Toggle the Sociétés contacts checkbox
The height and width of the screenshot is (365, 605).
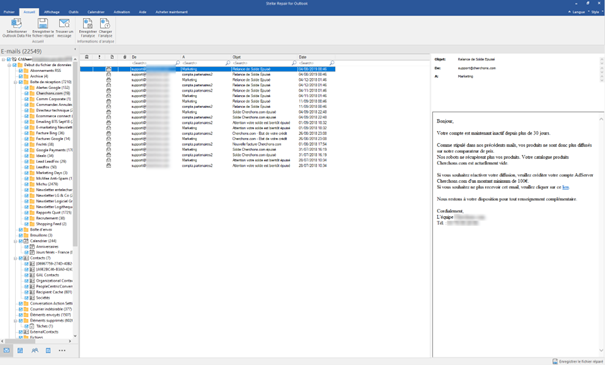[x=27, y=297]
